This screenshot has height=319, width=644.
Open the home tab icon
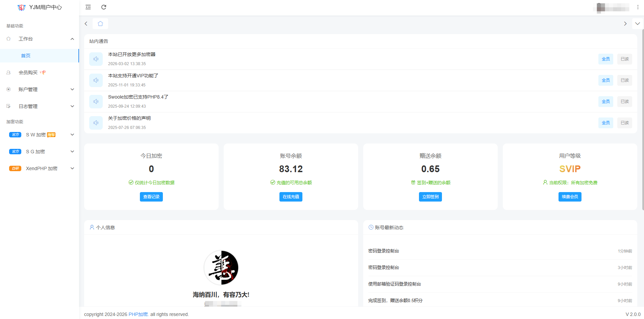[100, 24]
